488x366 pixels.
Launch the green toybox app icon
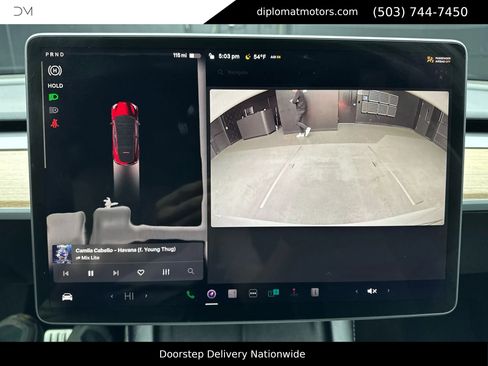click(273, 293)
